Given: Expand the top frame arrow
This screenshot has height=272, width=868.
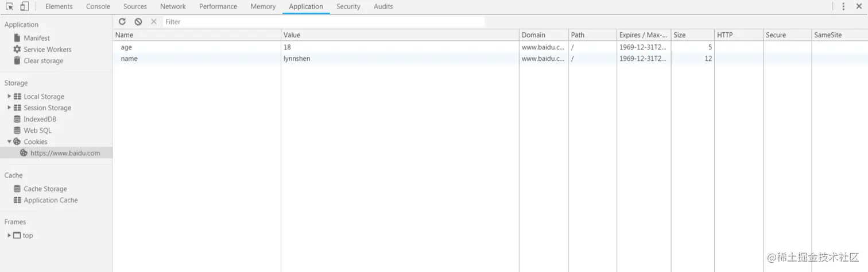Looking at the screenshot, I should 9,235.
